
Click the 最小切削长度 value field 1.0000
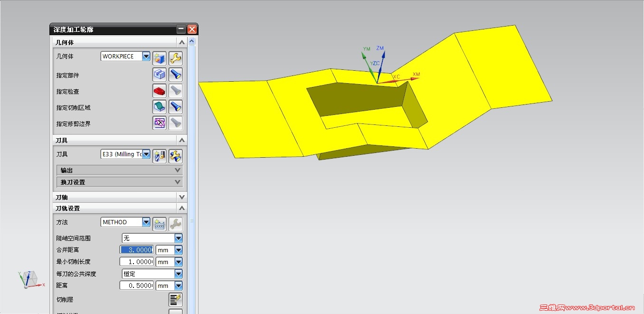coord(137,262)
